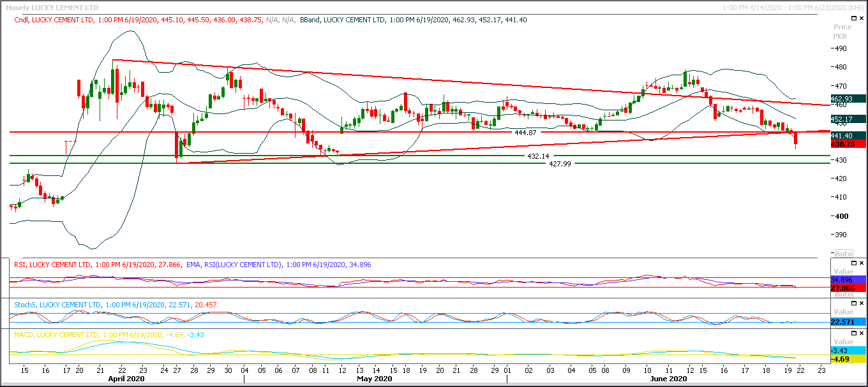Select the 22.571 StochS value tag
The image size is (868, 387).
[x=848, y=321]
